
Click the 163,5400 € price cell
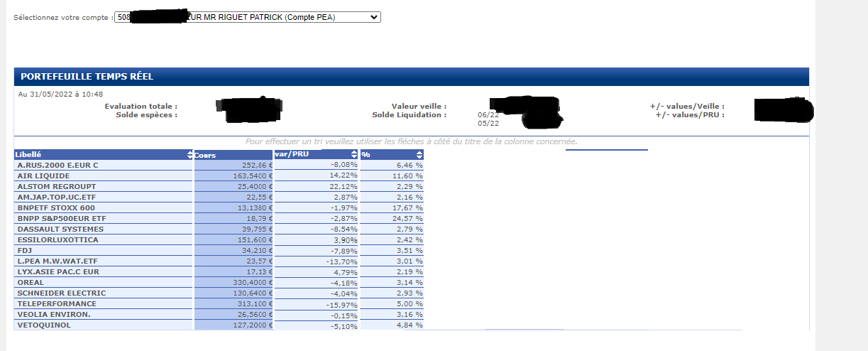(234, 175)
